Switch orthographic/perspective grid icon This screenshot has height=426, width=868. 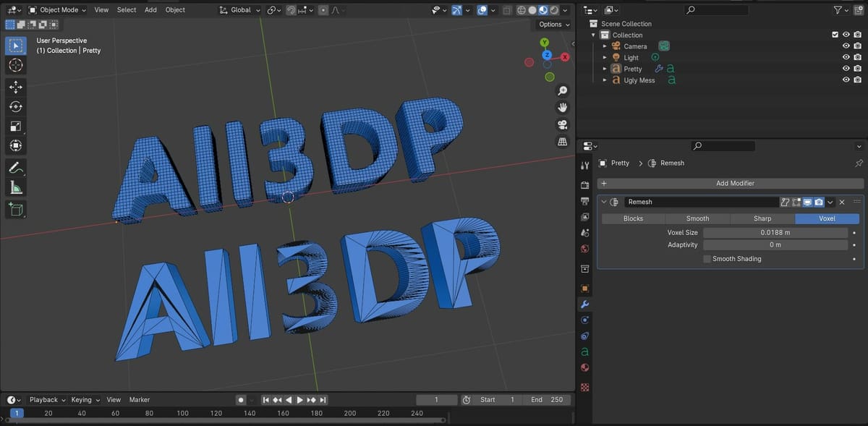point(563,142)
